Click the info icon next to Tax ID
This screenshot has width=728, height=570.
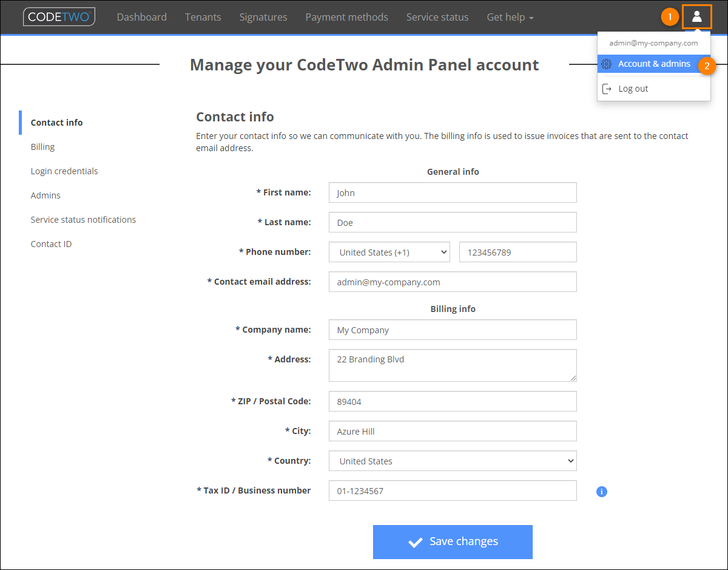point(601,491)
